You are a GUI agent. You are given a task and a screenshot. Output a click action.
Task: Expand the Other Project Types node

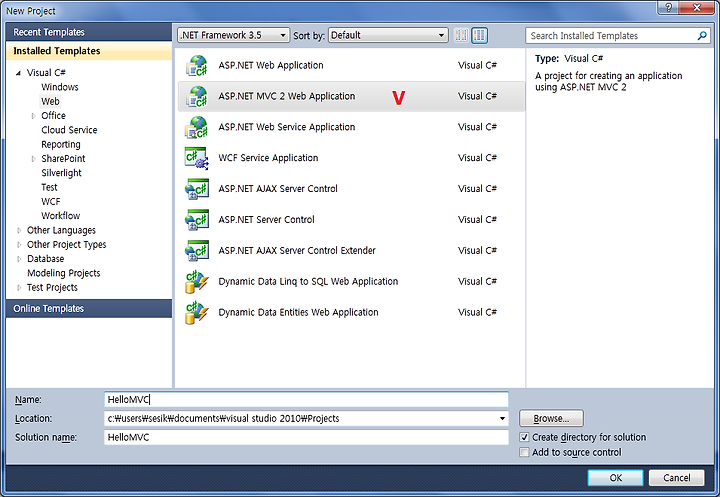19,245
